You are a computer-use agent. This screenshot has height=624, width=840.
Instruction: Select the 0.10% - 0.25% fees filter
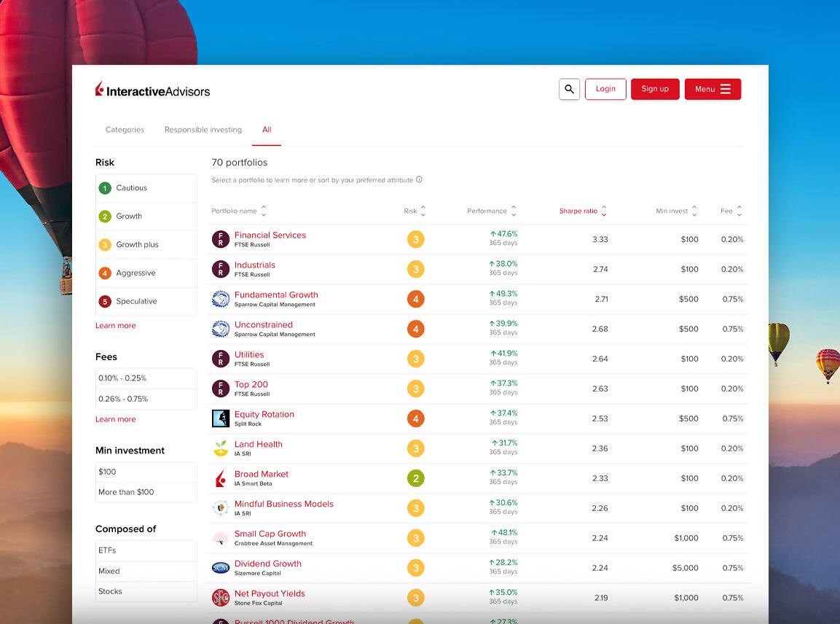[x=146, y=378]
